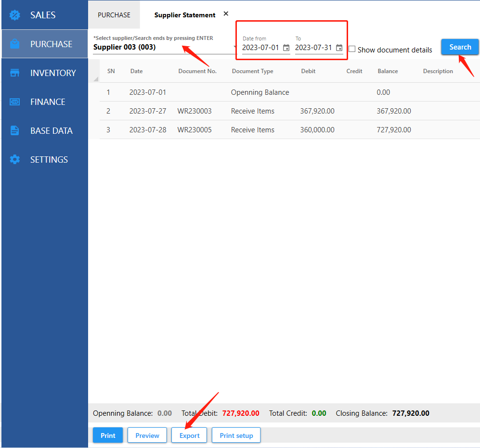Enable Show document details checkbox

pos(352,49)
